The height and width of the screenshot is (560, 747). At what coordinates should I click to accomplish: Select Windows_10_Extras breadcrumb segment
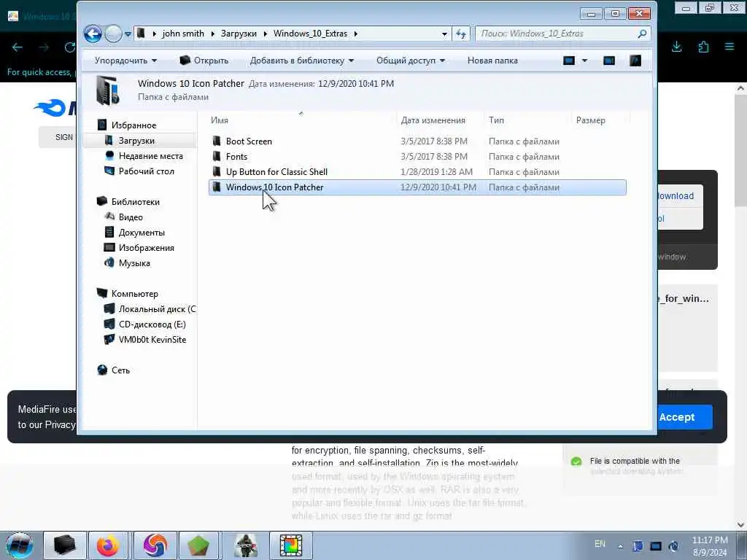[x=310, y=34]
